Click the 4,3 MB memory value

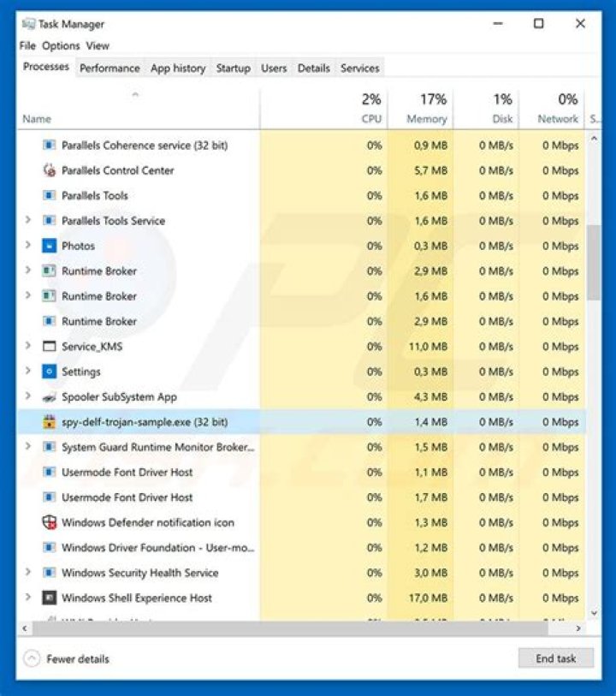(430, 397)
